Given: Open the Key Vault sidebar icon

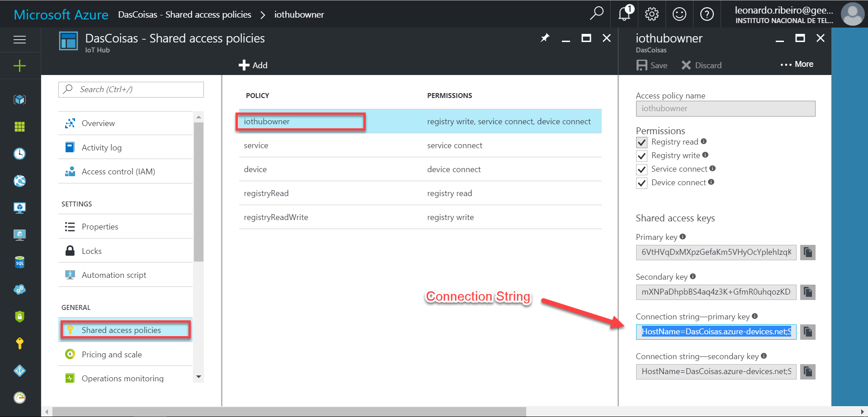Looking at the screenshot, I should (x=19, y=343).
